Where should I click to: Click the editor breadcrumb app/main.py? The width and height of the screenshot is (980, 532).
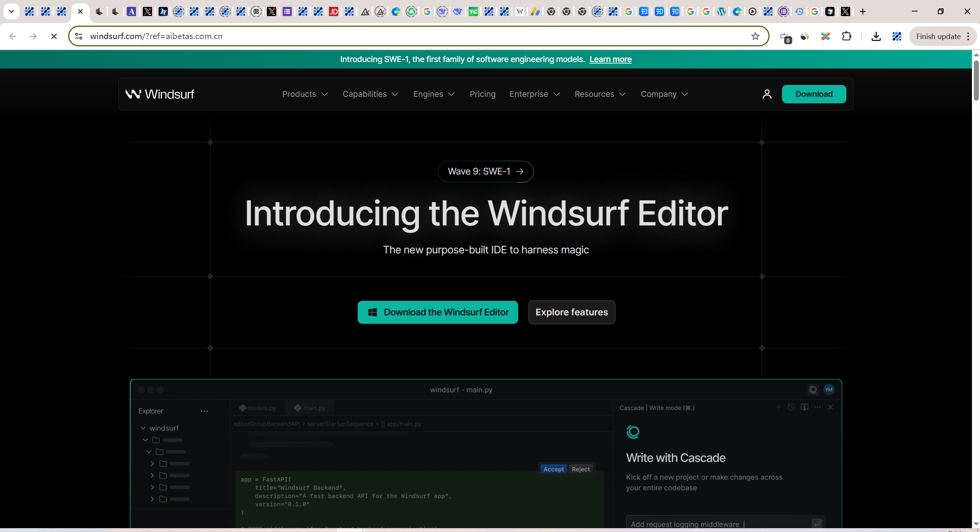404,424
